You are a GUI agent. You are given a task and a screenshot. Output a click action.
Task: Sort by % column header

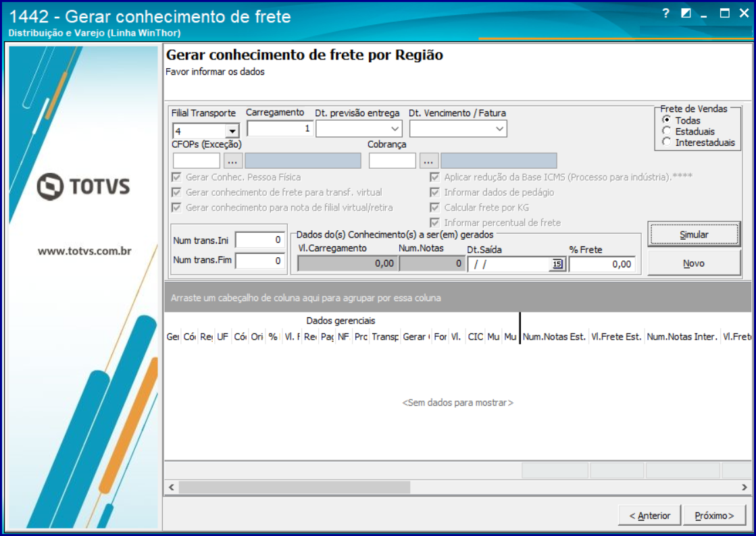point(273,337)
